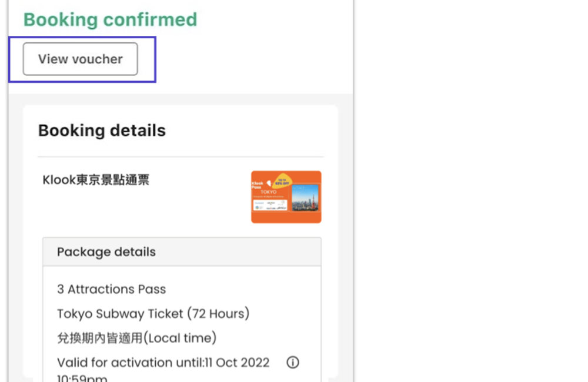This screenshot has height=382, width=588.
Task: Click the View voucher button
Action: tap(80, 59)
